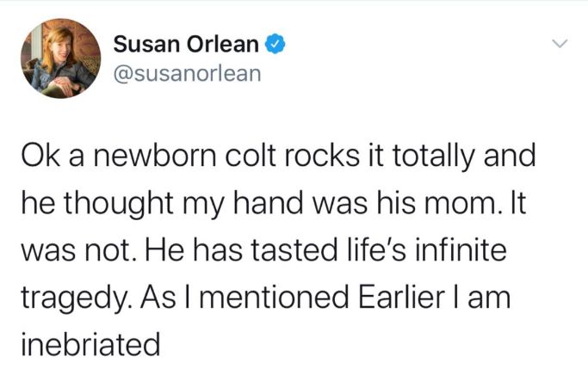
Task: Click the word "inebriated" in the tweet
Action: tap(90, 344)
